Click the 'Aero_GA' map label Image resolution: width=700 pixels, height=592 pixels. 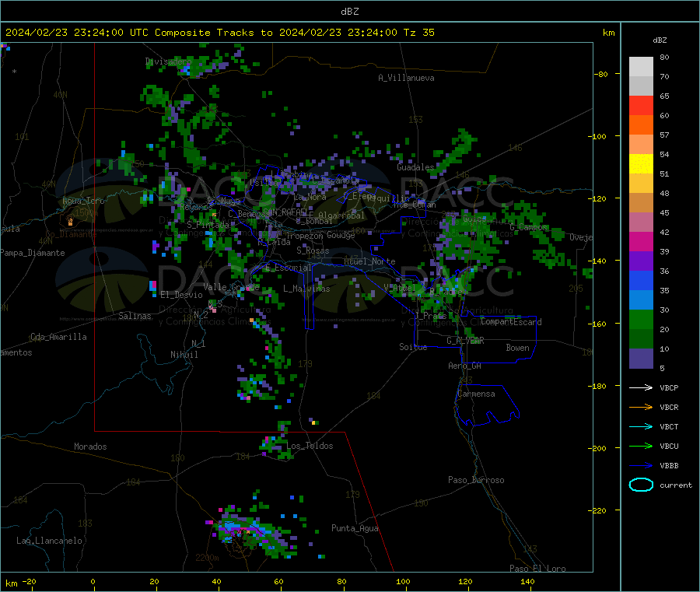tap(464, 366)
